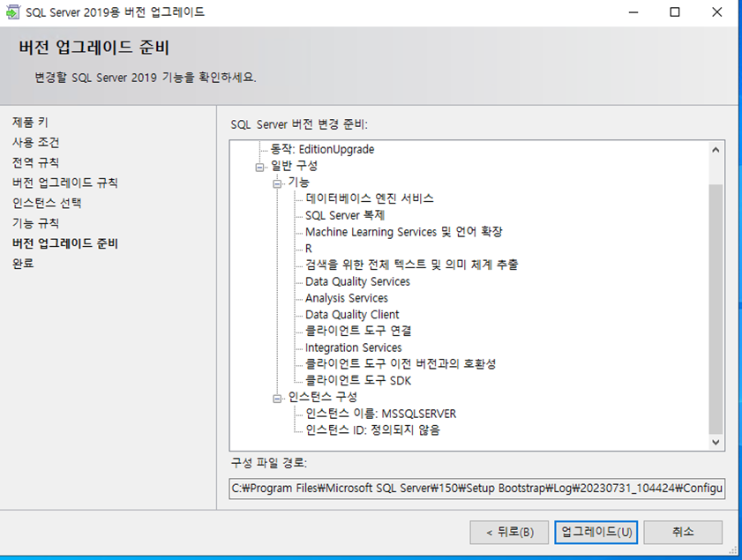Select 클라이언트 도구 연결 in the tree

click(x=358, y=331)
